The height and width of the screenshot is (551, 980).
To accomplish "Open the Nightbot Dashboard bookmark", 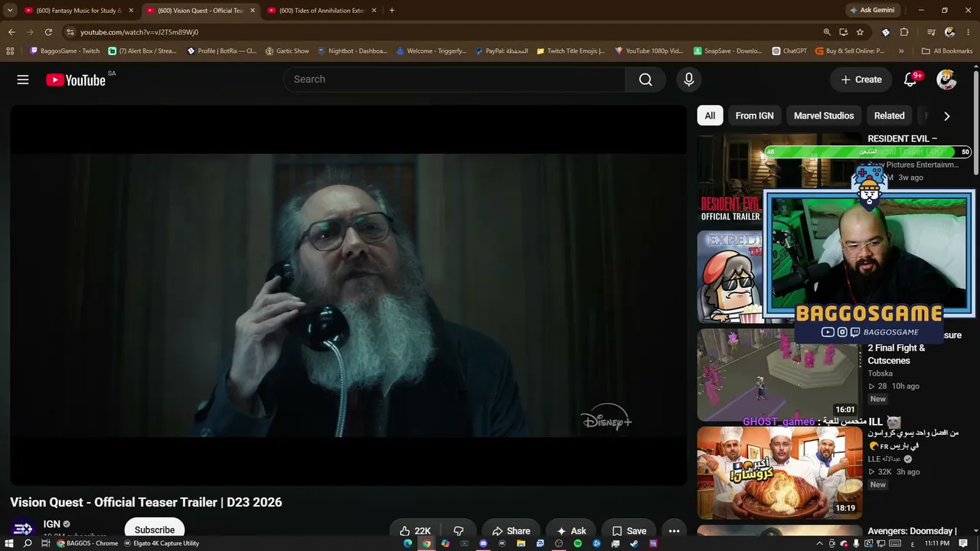I will (x=352, y=51).
